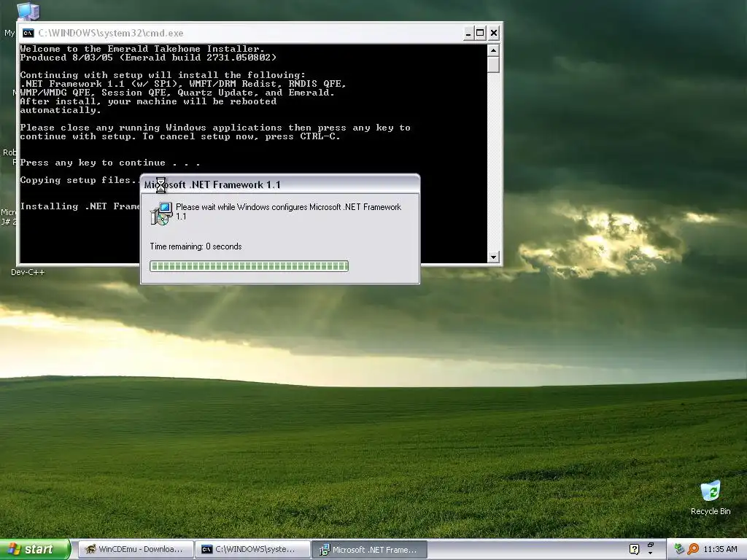The image size is (747, 560).
Task: Open the Recycle Bin desktop icon
Action: click(711, 497)
